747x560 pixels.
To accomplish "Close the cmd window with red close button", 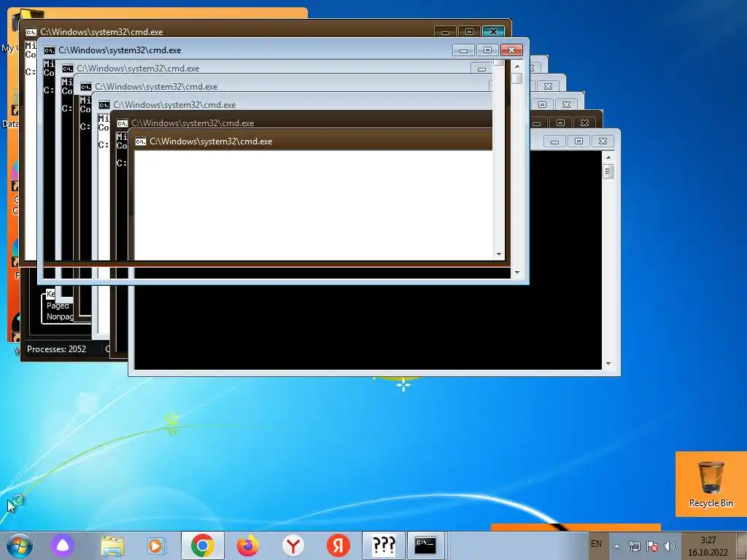I will coord(511,50).
